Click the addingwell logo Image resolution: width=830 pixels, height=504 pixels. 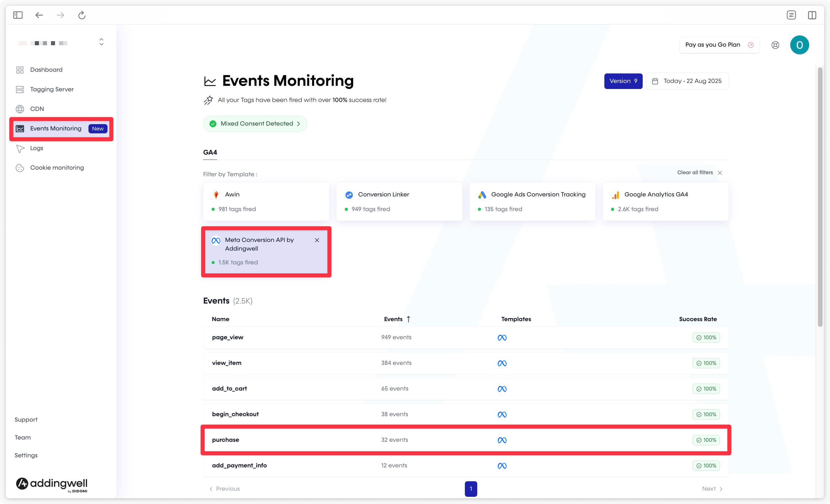[x=52, y=484]
